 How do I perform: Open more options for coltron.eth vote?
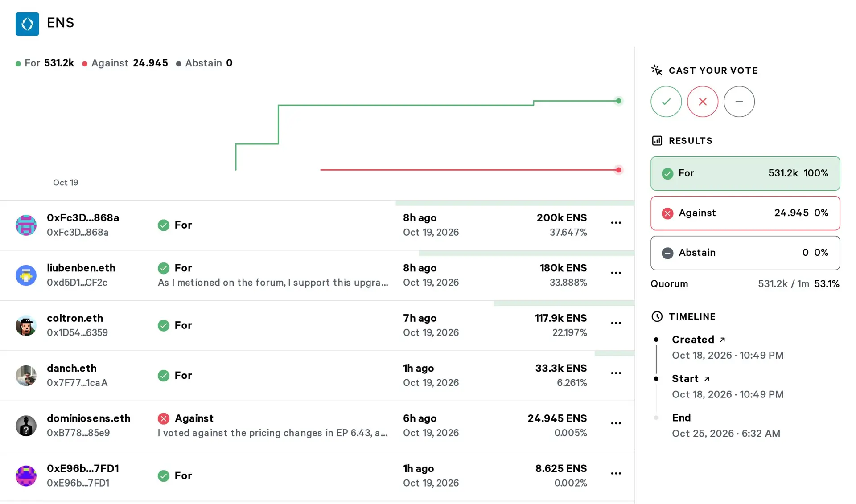[616, 323]
